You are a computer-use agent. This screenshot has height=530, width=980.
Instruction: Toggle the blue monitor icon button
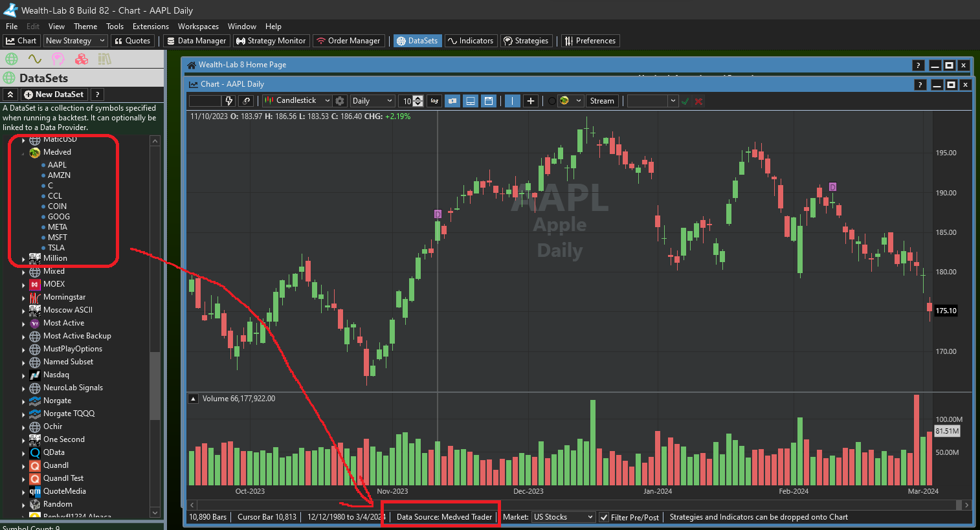471,101
